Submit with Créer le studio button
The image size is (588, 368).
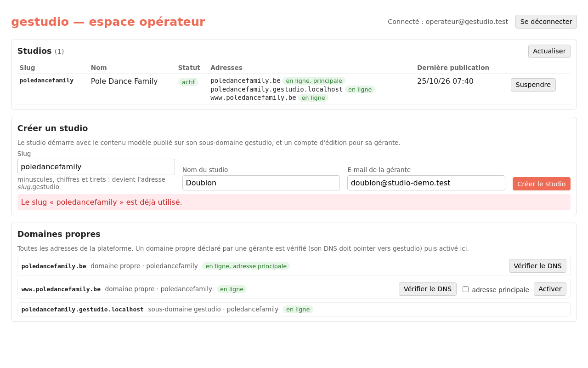tap(541, 184)
